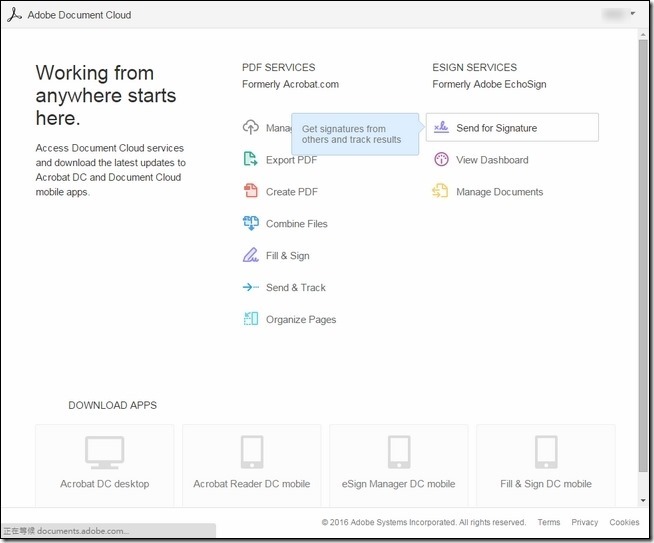The width and height of the screenshot is (654, 543).
Task: Open eSign Manager DC mobile download label
Action: click(398, 484)
